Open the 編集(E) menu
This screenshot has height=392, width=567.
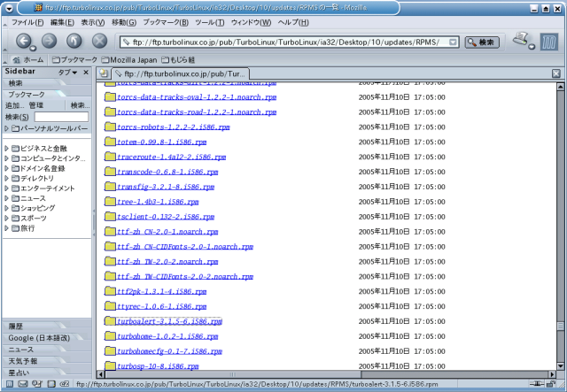[x=62, y=22]
